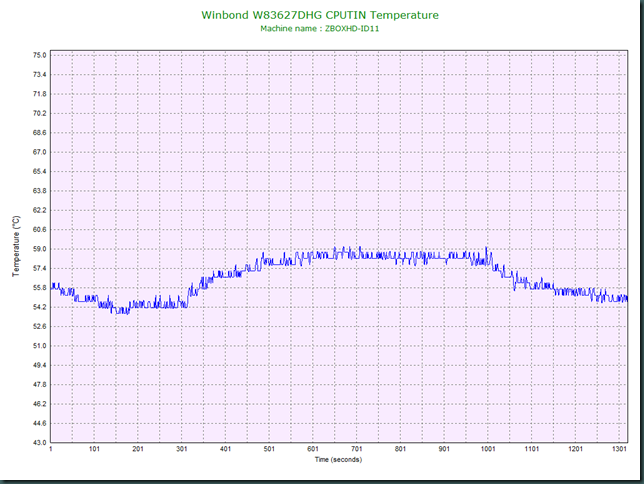Click the 65.4 temperature axis value
This screenshot has height=484, width=644.
click(x=39, y=171)
